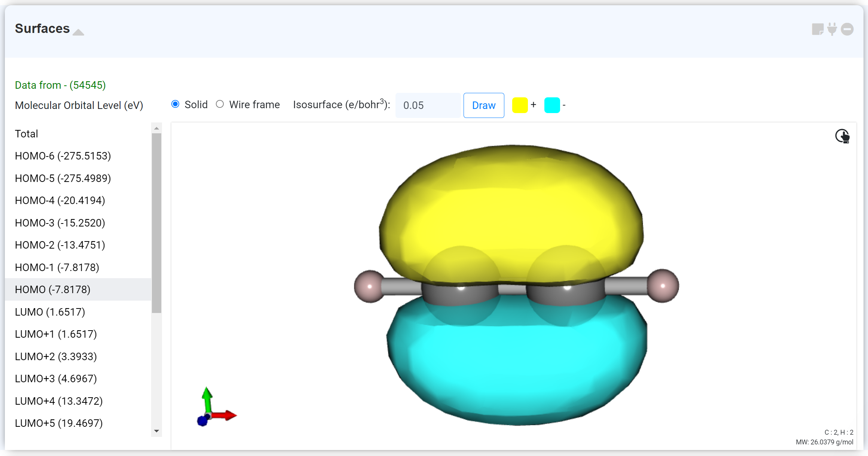Click the minus circle icon in header
The width and height of the screenshot is (868, 456).
(847, 29)
